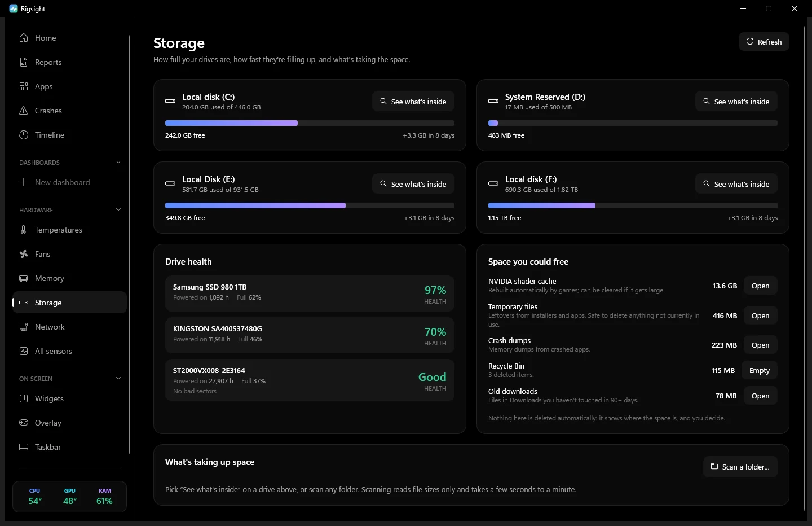The width and height of the screenshot is (812, 526).
Task: Click the Taskbar icon in the sidebar
Action: click(x=24, y=447)
